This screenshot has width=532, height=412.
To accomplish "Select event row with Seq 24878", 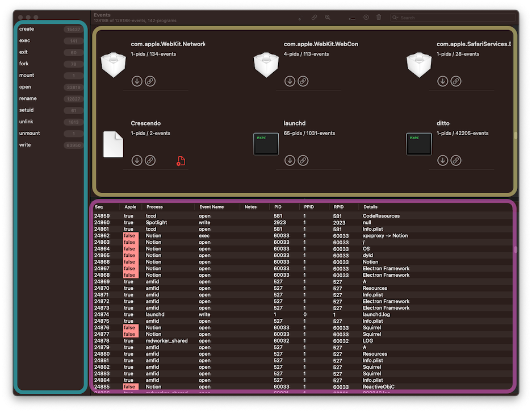I will click(x=303, y=340).
